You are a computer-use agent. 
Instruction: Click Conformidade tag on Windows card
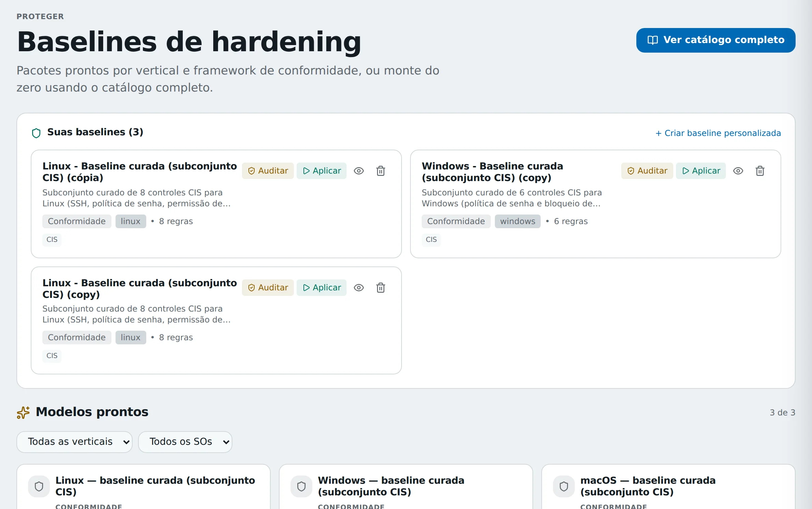pyautogui.click(x=456, y=221)
